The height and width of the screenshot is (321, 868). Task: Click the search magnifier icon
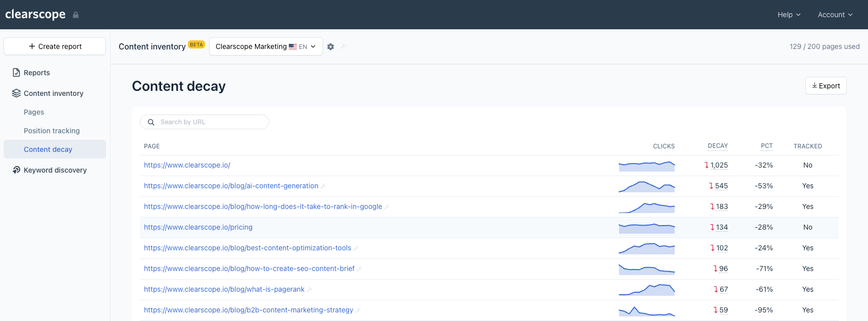tap(151, 122)
